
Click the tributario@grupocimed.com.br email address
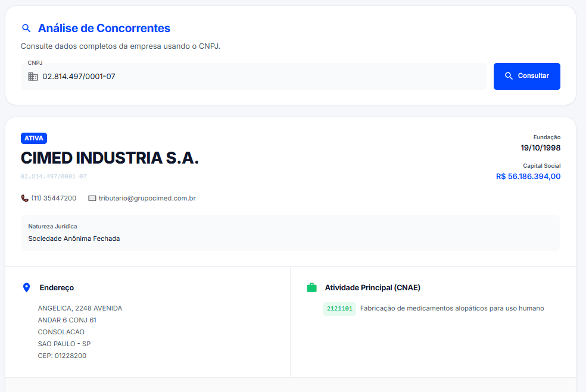[x=143, y=198]
